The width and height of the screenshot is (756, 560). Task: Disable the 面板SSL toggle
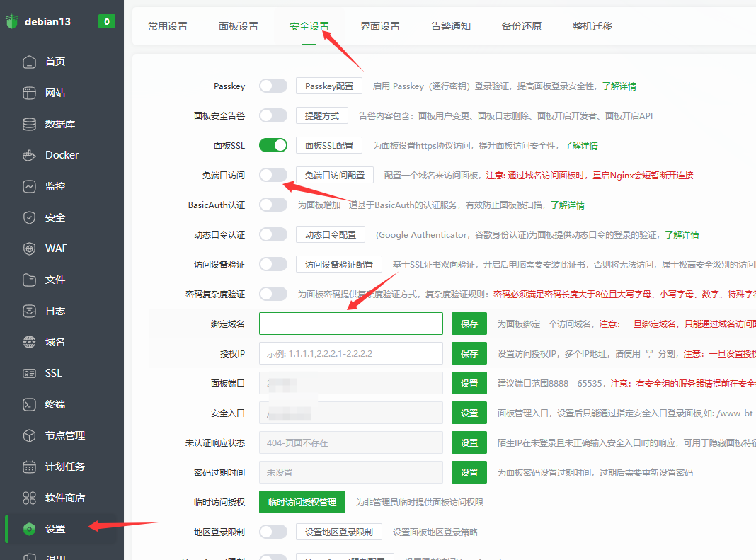[273, 144]
